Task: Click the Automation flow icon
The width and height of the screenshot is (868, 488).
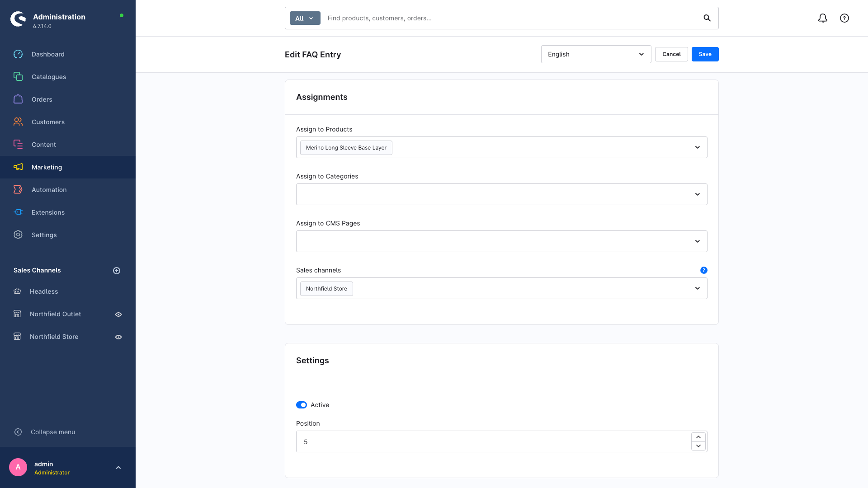Action: point(18,190)
